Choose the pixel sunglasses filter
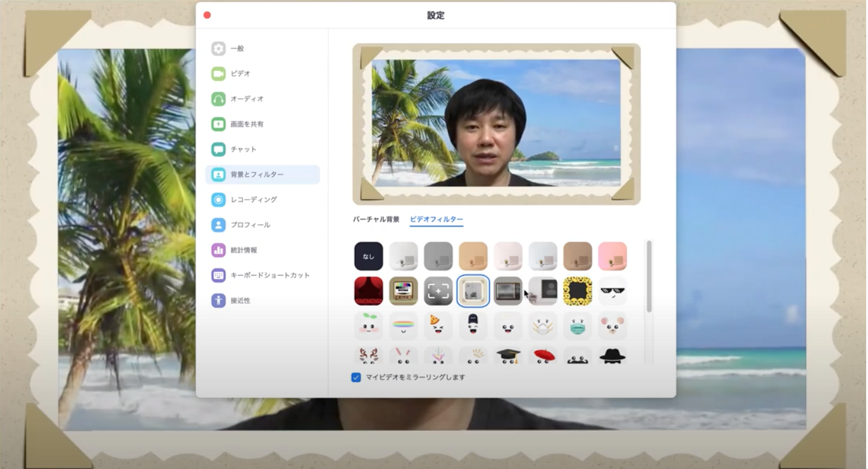The height and width of the screenshot is (469, 868). 612,291
